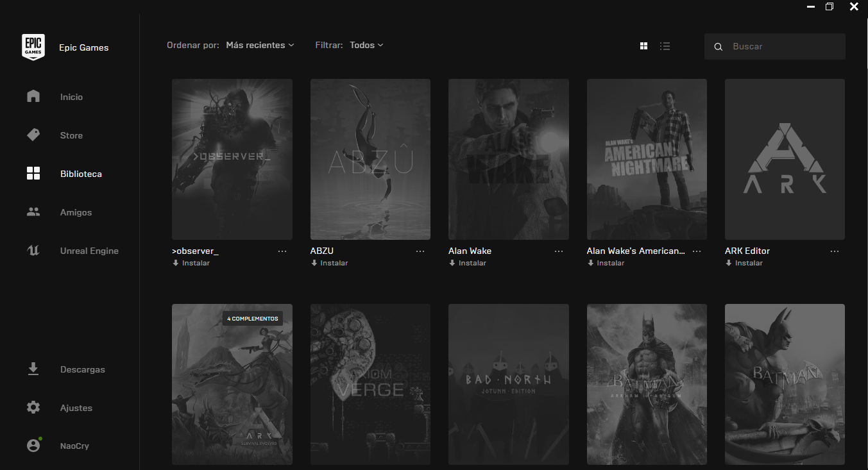Install >observer_ via Instalar
The image size is (868, 470).
(x=191, y=263)
